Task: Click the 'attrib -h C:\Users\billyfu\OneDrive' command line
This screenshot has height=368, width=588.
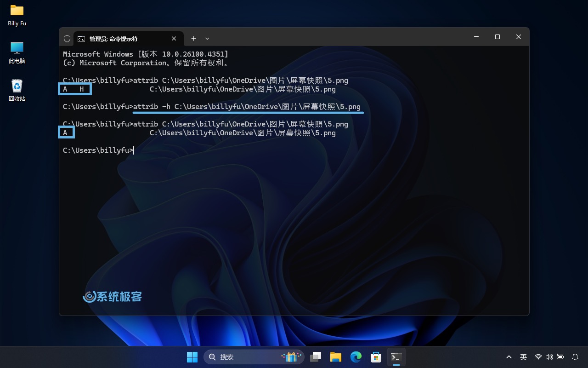Action: (212, 107)
